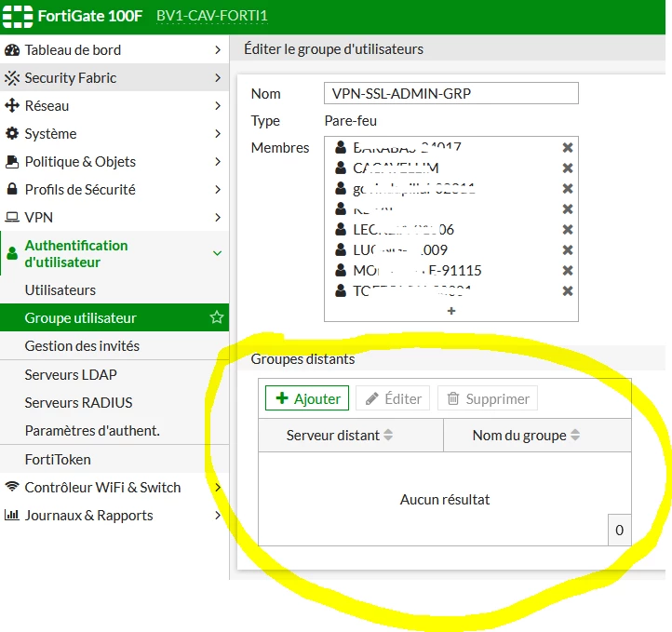This screenshot has height=632, width=672.
Task: Expand Security Fabric chevron
Action: (218, 78)
